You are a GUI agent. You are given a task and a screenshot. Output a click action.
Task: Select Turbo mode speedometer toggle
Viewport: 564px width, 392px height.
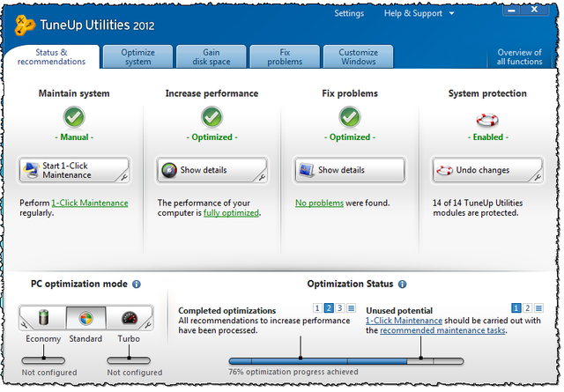[x=130, y=318]
